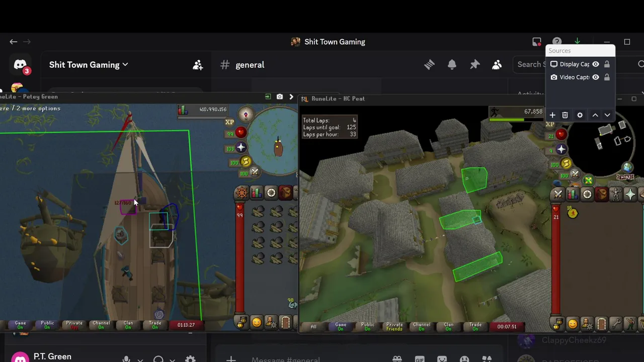This screenshot has width=644, height=362.
Task: Move source up with up chevron
Action: 595,115
